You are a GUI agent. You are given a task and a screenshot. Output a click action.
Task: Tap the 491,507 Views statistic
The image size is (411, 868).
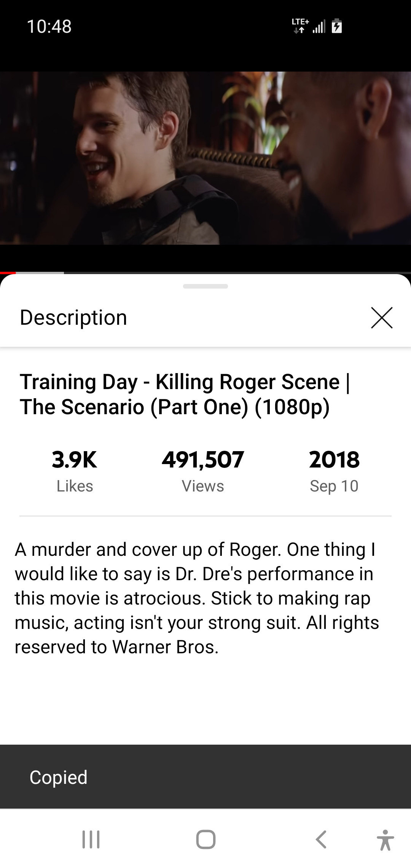coord(203,471)
